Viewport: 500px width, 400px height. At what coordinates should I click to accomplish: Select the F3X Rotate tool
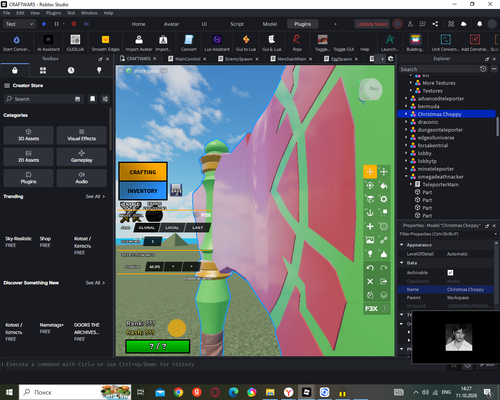click(370, 185)
